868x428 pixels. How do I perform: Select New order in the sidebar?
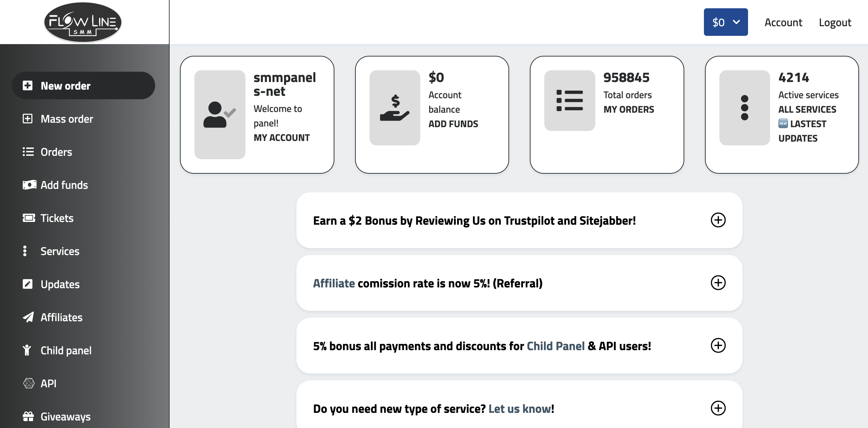65,85
